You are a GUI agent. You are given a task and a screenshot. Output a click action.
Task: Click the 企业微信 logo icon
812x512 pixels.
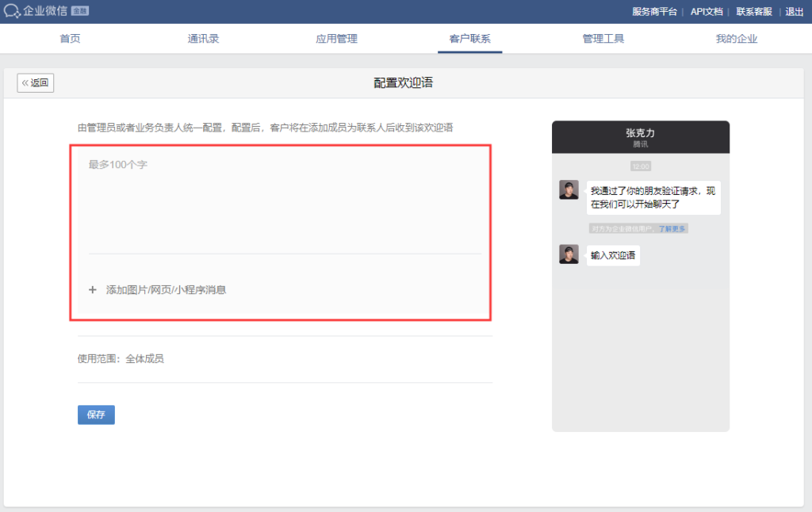[12, 11]
